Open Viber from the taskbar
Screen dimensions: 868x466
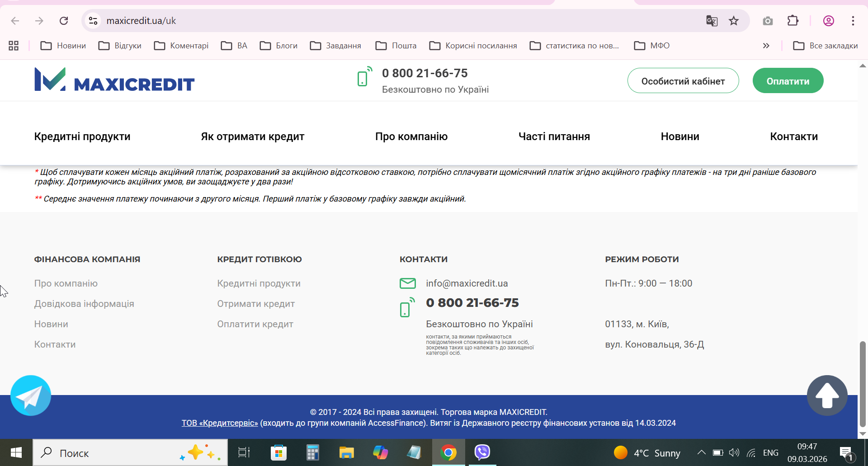pos(482,452)
